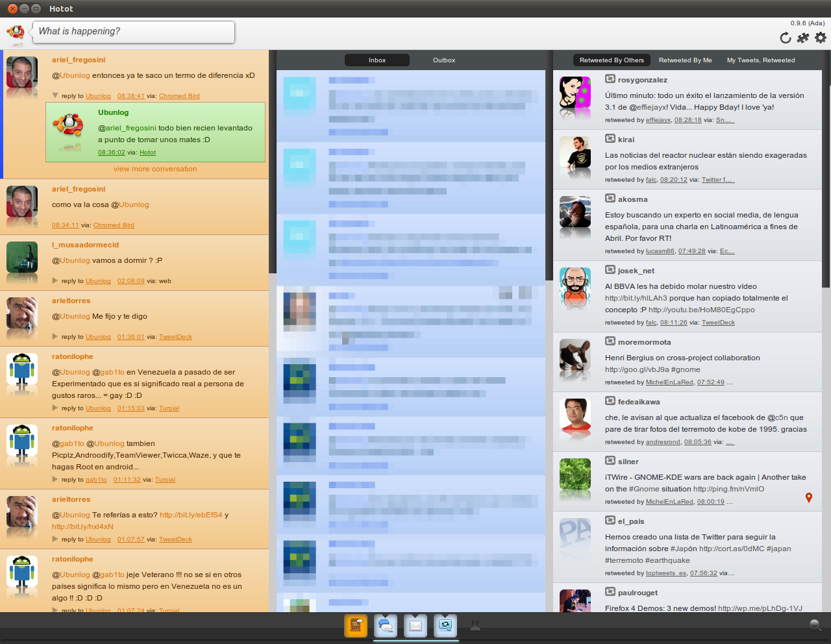Click fedeaikawa's avatar thumbnail
This screenshot has height=644, width=831.
tap(575, 415)
